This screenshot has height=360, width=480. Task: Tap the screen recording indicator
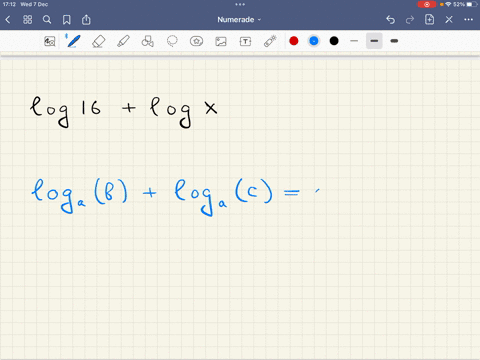tap(427, 4)
